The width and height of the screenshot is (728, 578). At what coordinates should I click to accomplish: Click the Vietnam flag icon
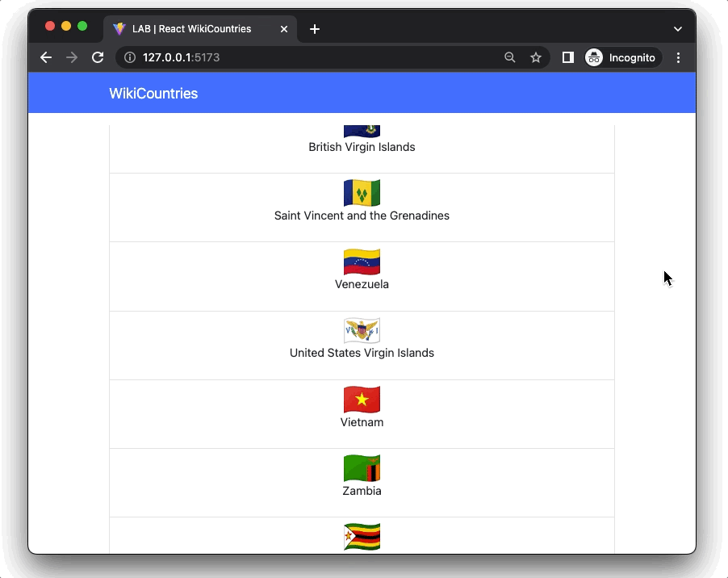[x=362, y=399]
